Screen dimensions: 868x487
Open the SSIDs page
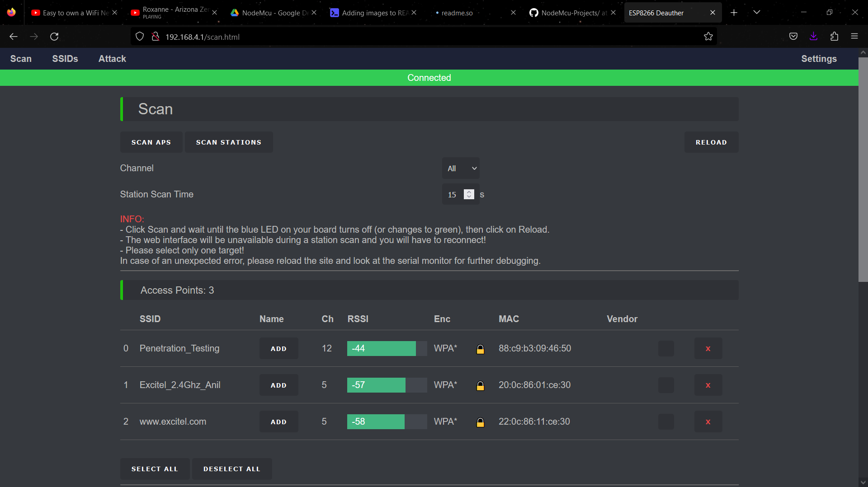pos(65,59)
